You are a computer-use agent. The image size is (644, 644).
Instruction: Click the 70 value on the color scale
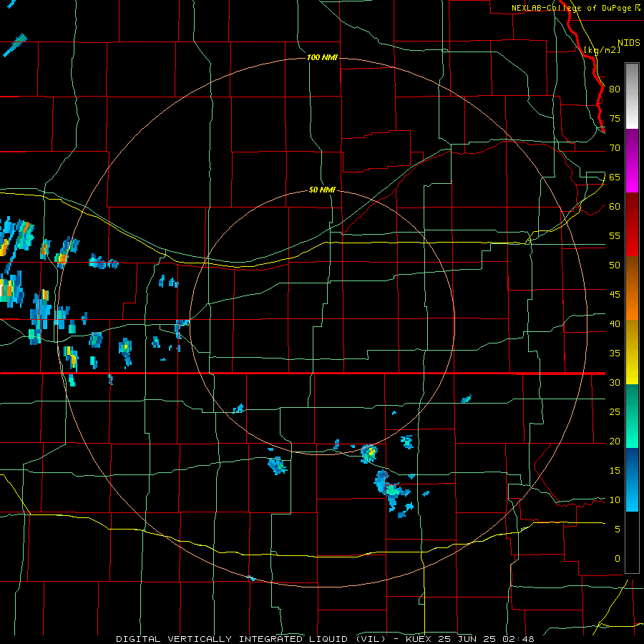tap(615, 148)
